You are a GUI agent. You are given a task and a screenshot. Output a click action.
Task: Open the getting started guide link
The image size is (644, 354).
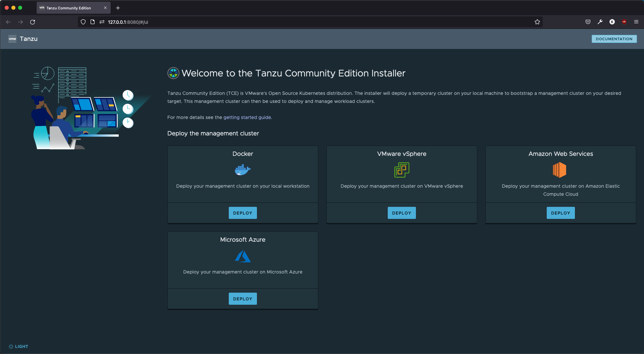coord(247,117)
